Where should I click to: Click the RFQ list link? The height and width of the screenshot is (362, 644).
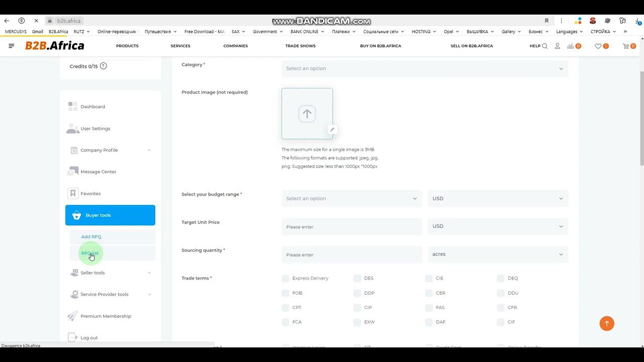[90, 253]
